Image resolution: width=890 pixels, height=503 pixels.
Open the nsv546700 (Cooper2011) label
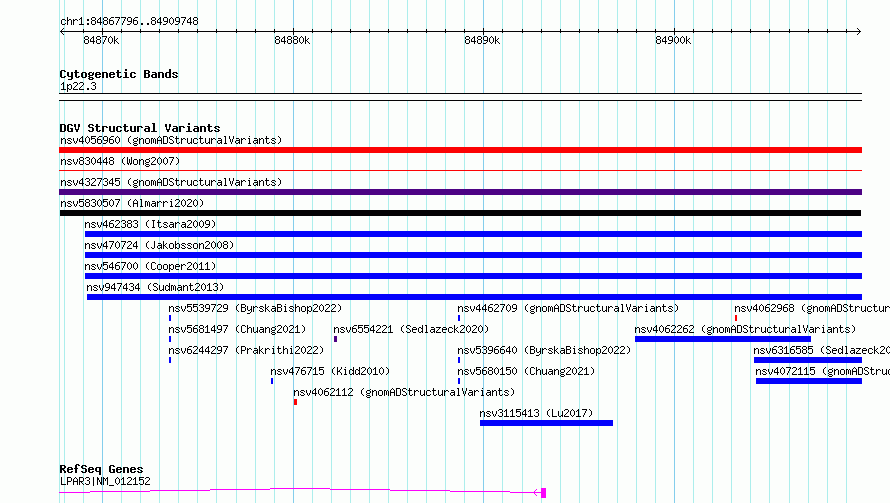pos(150,266)
